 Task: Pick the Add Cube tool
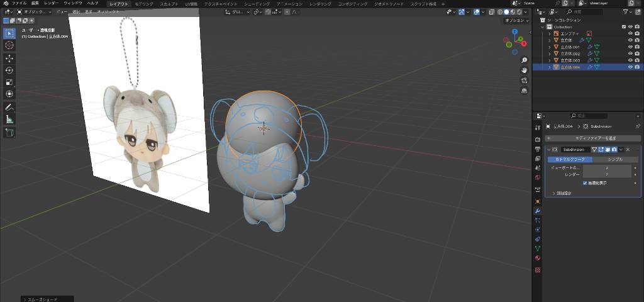(9, 132)
